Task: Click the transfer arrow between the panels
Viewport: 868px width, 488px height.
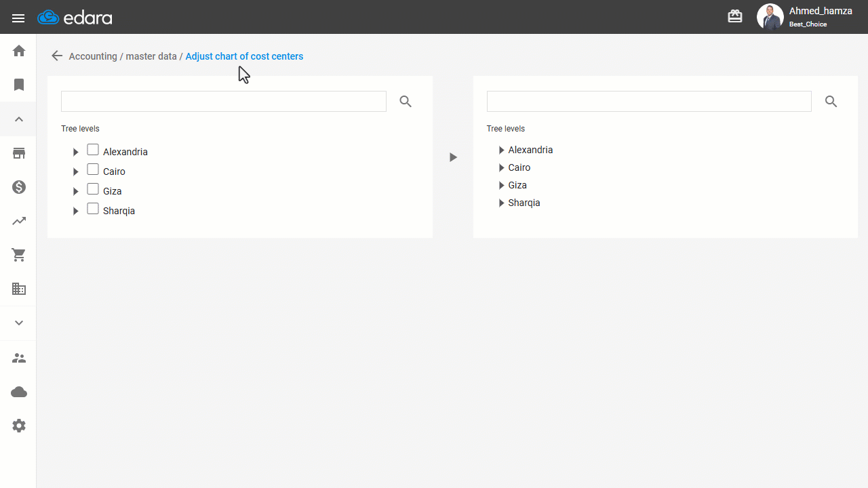Action: tap(453, 157)
